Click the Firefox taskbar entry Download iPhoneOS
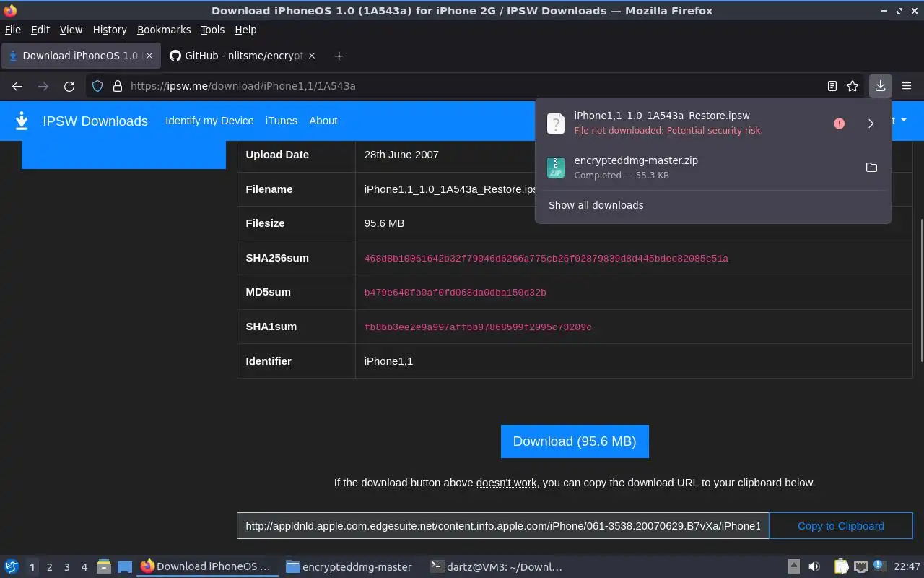The height and width of the screenshot is (578, 924). 207,567
